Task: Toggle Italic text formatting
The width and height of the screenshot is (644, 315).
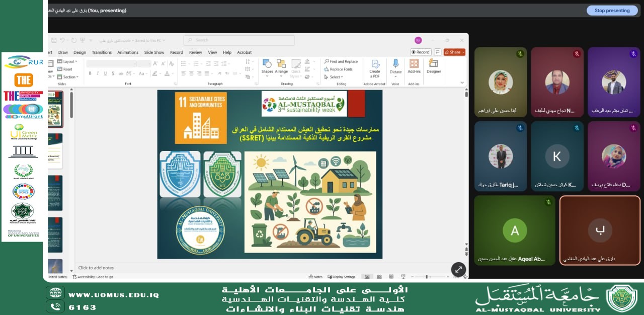Action: [x=98, y=73]
